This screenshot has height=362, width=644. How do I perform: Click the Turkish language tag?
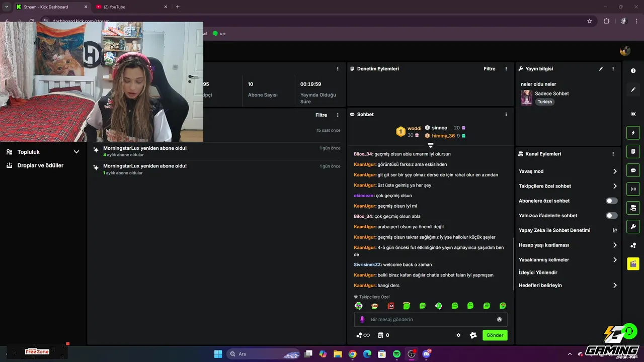[x=544, y=102]
